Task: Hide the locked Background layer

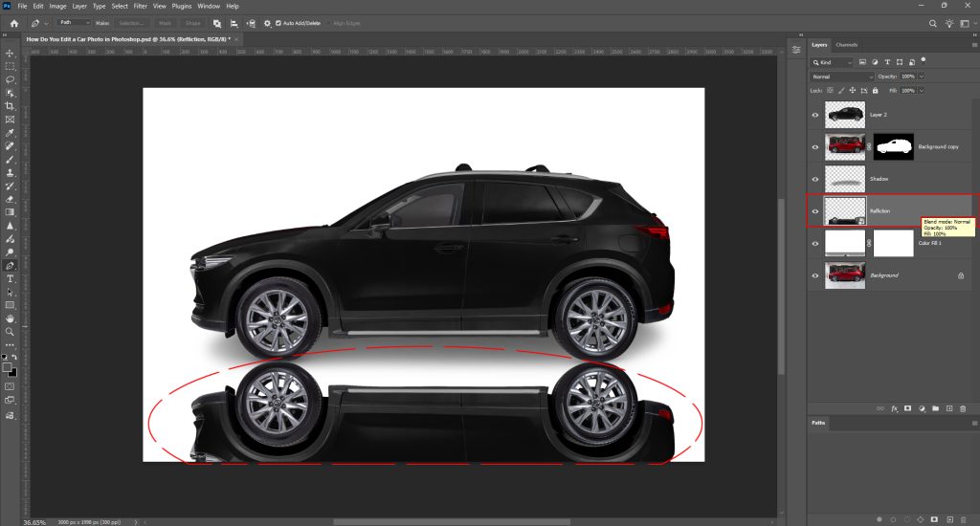Action: tap(815, 275)
